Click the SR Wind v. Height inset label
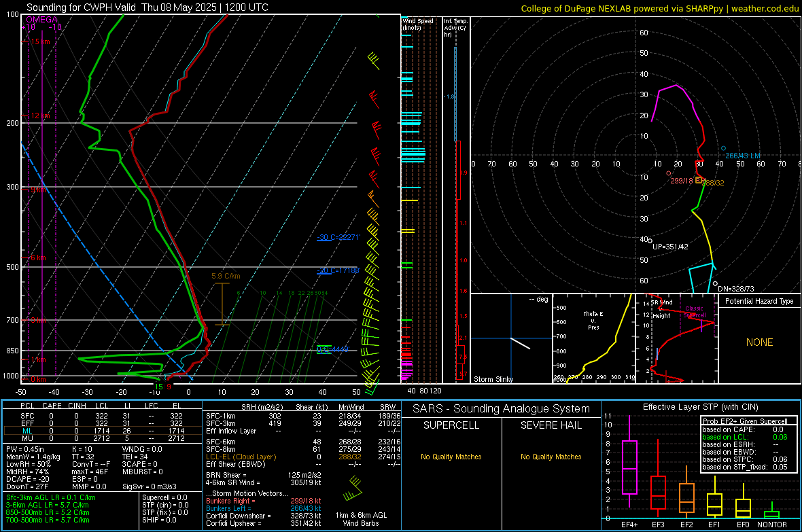 tap(661, 309)
